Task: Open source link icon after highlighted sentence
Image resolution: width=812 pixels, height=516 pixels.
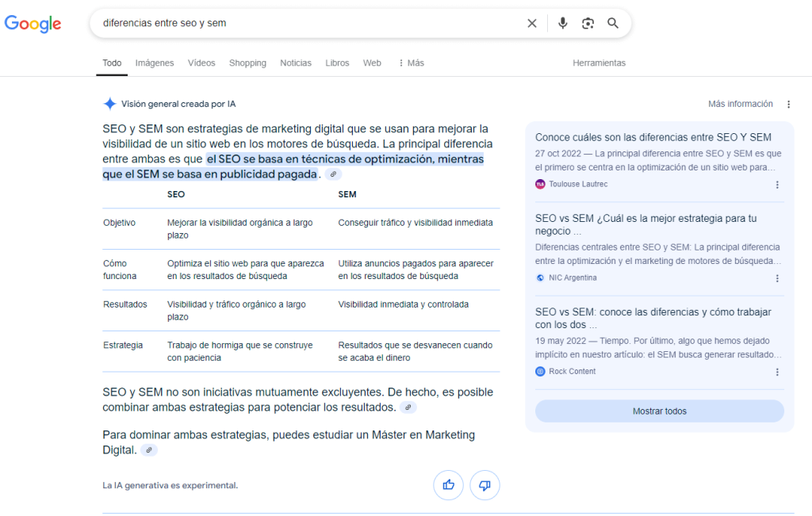Action: click(334, 174)
